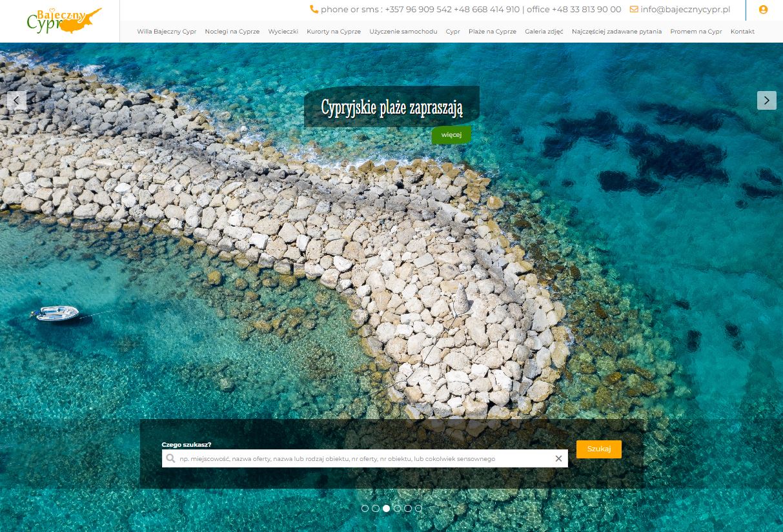Click info@bajecznycypr.pl email link
Screen dimensions: 783x532
pyautogui.click(x=686, y=9)
